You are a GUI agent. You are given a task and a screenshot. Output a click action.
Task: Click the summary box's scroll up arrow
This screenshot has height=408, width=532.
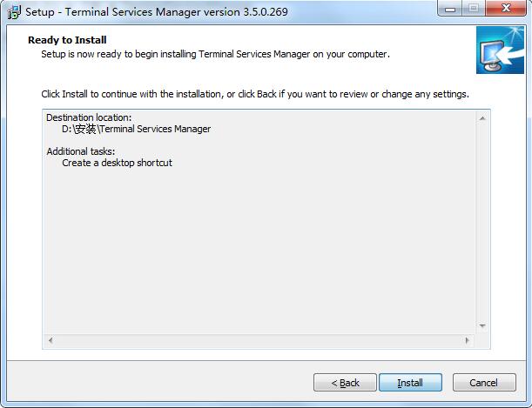[483, 117]
